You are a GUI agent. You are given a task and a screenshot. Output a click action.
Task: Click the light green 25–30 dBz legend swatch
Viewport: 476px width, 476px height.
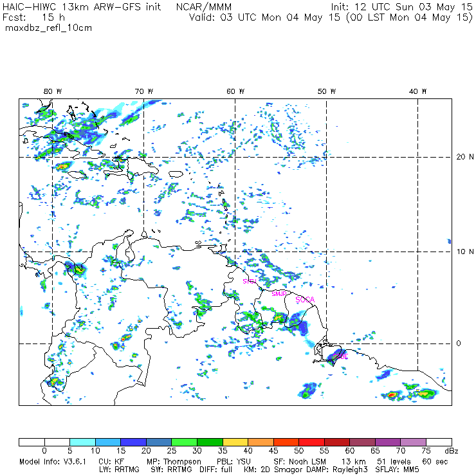pyautogui.click(x=184, y=442)
